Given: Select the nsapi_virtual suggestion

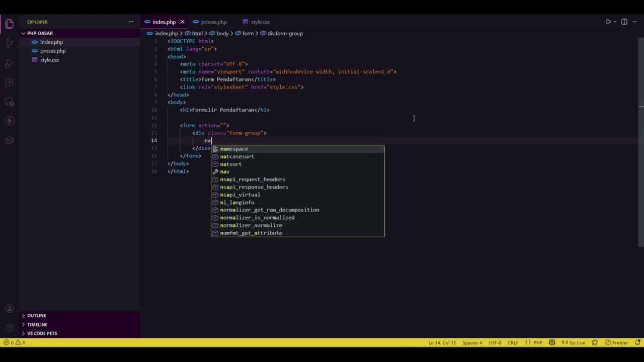Looking at the screenshot, I should (x=297, y=195).
